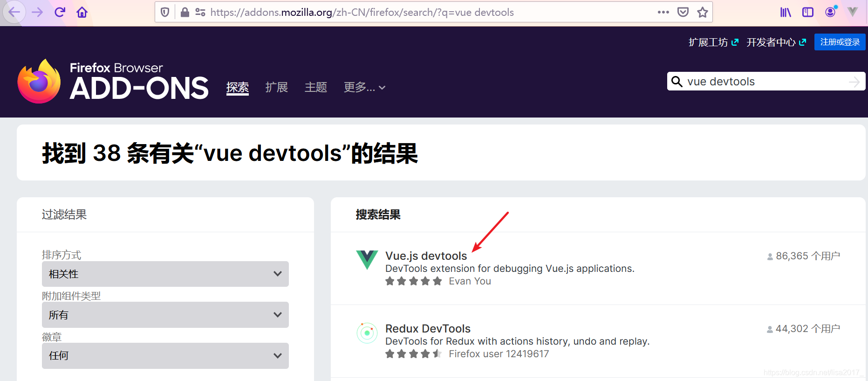Open the 扩展 navigation tab

pyautogui.click(x=277, y=87)
